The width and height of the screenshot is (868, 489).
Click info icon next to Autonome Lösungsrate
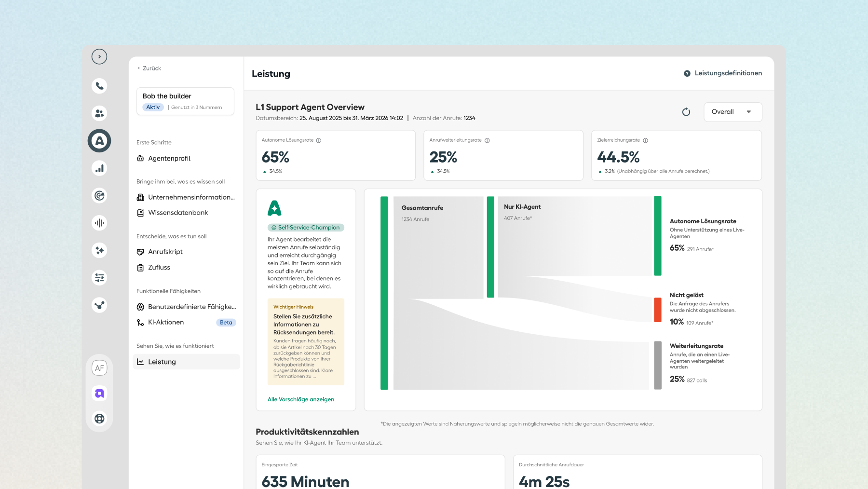319,140
